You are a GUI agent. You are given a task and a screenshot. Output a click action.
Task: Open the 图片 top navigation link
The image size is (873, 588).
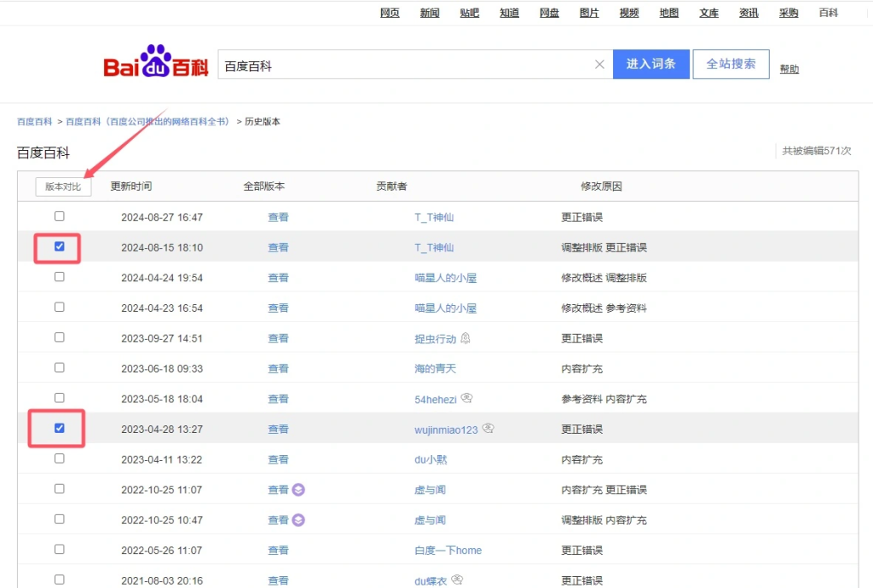coord(589,13)
